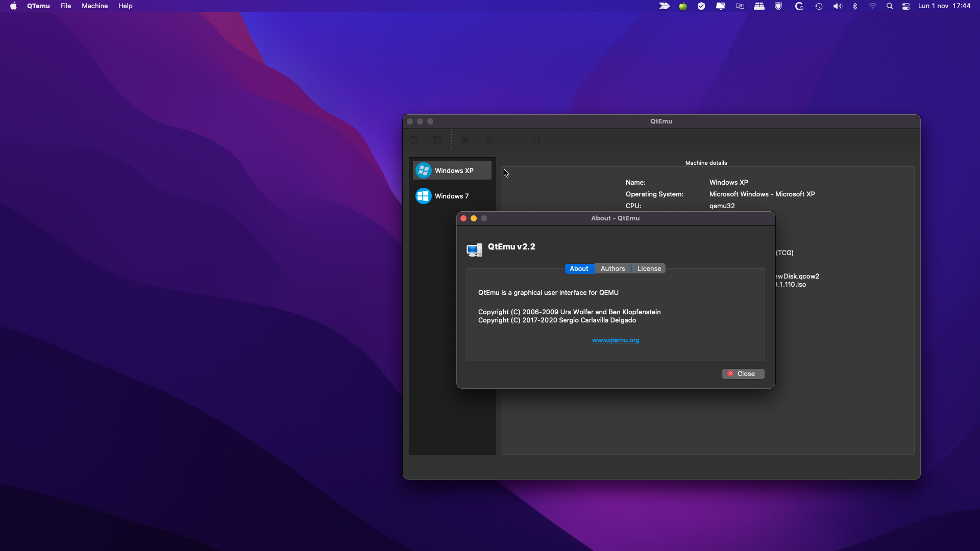
Task: Open the www.qtemu.org link
Action: point(616,340)
